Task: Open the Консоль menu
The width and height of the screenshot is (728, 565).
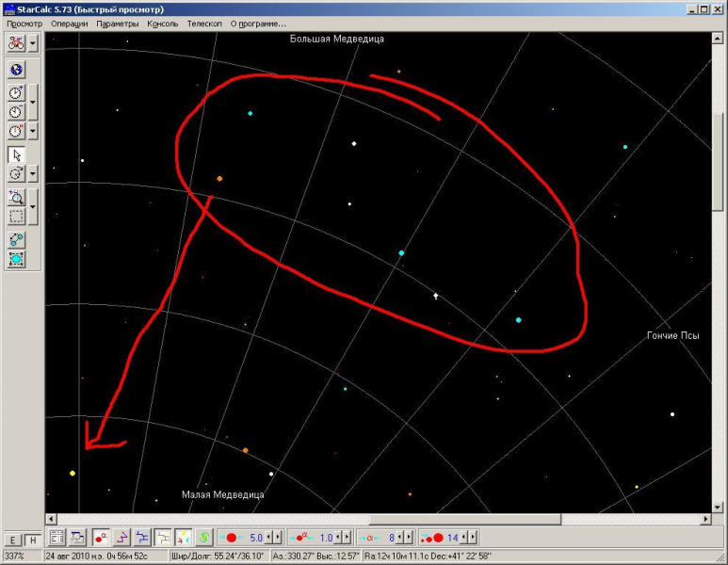Action: tap(163, 24)
